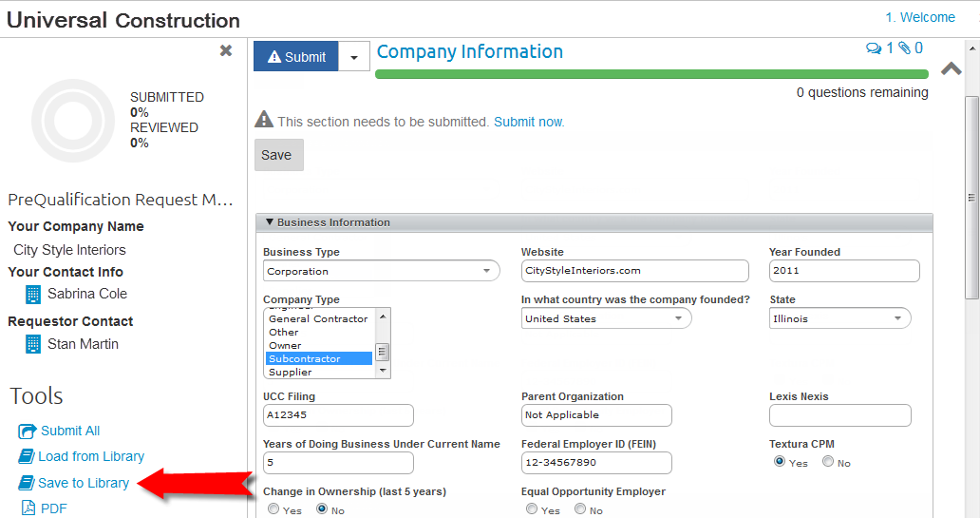Click the PDF document icon
The height and width of the screenshot is (518, 980).
pyautogui.click(x=28, y=508)
